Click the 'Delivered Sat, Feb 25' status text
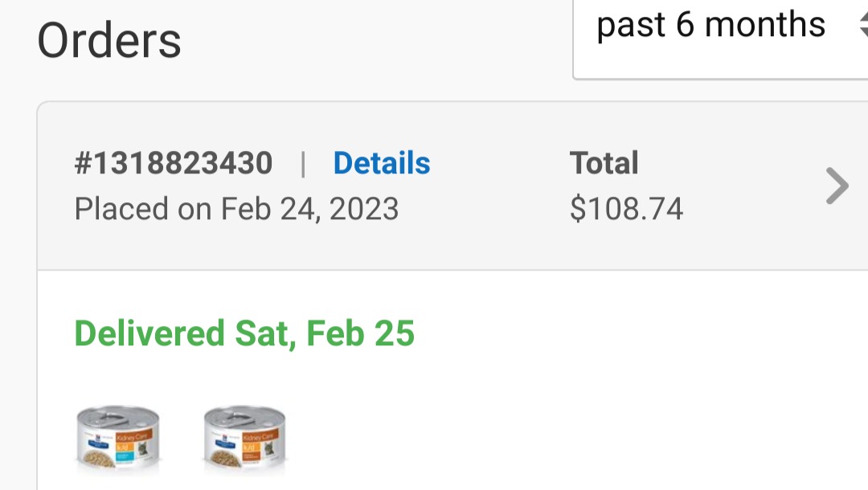This screenshot has height=490, width=868. tap(244, 333)
